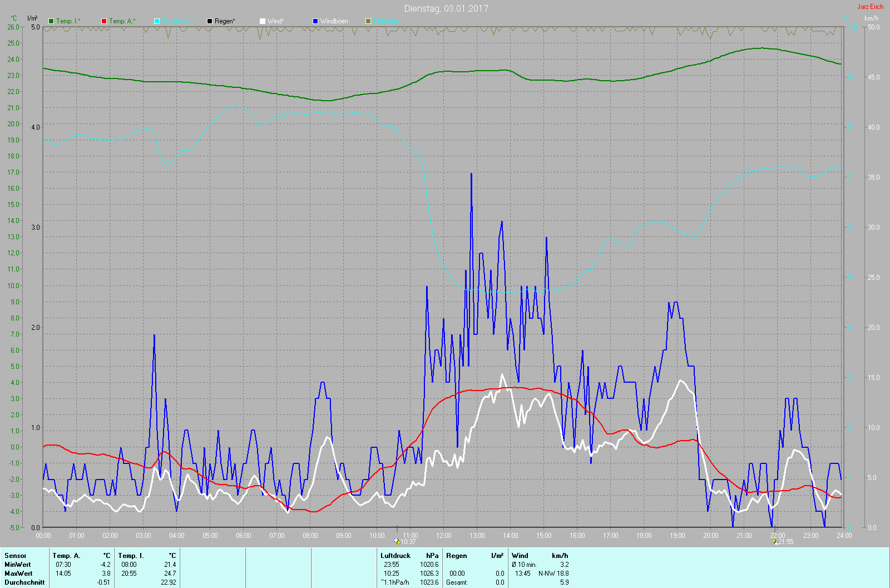Image resolution: width=890 pixels, height=588 pixels.
Task: Click the red Temp. A. legend square
Action: [104, 21]
